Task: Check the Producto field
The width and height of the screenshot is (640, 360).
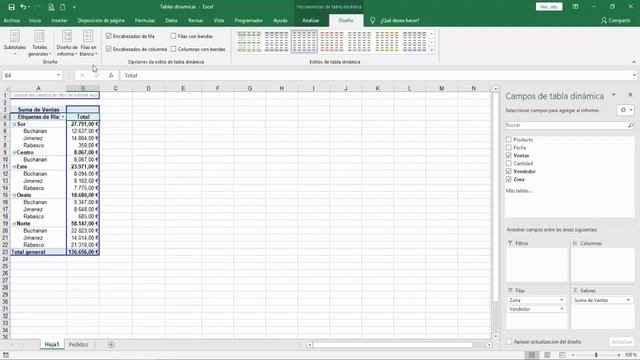Action: tap(509, 140)
